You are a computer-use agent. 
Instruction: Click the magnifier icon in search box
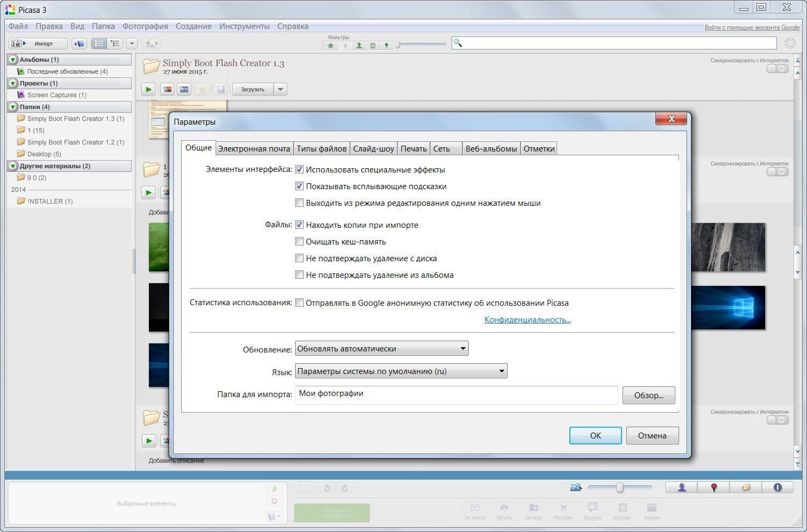pos(458,43)
